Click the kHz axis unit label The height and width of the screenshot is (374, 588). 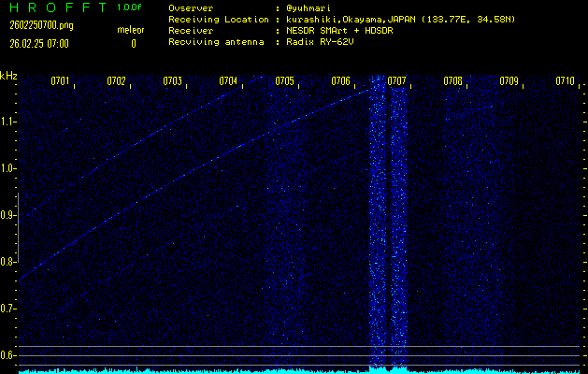coord(8,76)
